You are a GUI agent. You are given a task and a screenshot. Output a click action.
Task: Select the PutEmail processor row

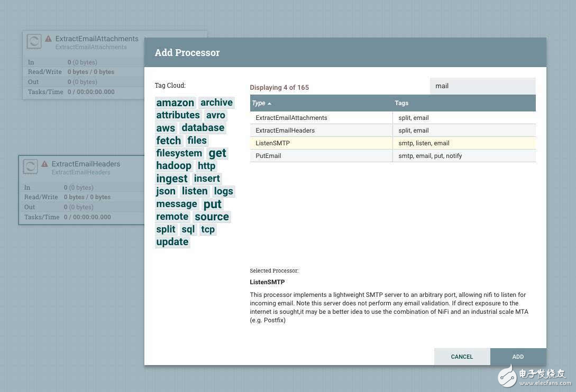pyautogui.click(x=317, y=155)
